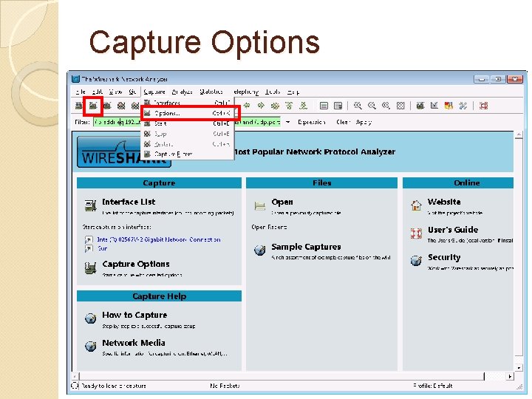The height and width of the screenshot is (399, 532).
Task: Click the User's Guide lifebuoy icon
Action: 416,233
